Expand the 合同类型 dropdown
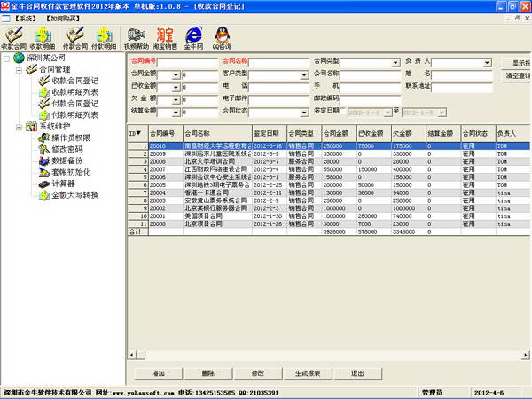 [x=395, y=63]
